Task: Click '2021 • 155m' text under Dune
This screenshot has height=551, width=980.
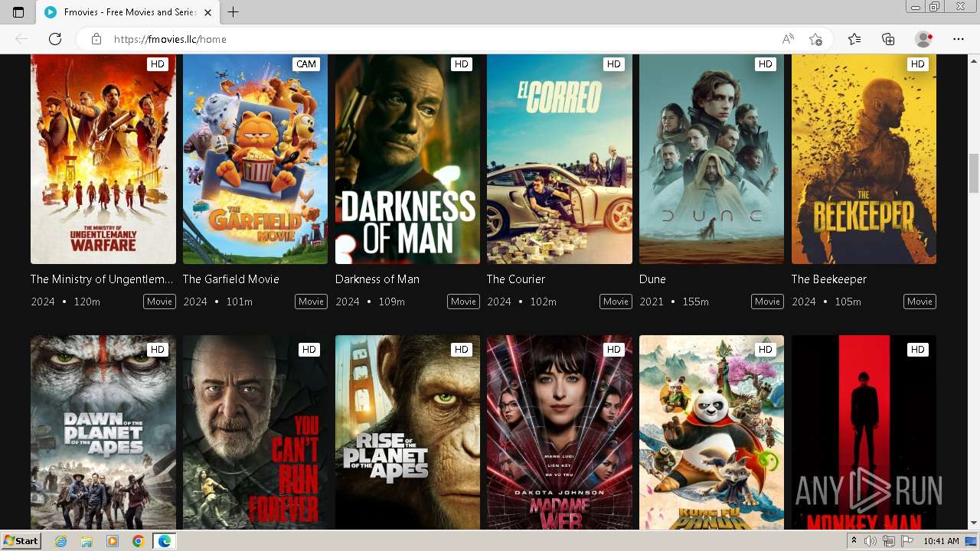Action: pyautogui.click(x=675, y=302)
